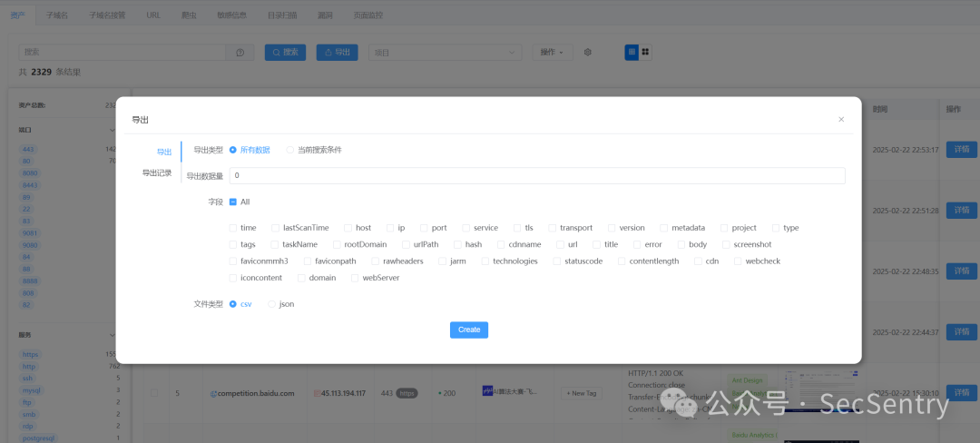Switch to the URL tab

click(153, 15)
